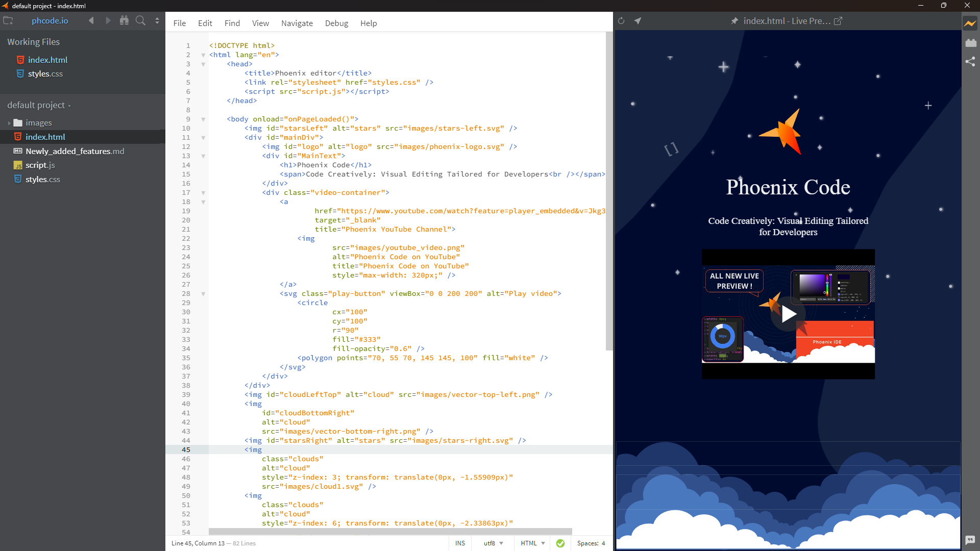Screen dimensions: 980x551
Task: Click the Spaces 4 indicator in status bar
Action: [x=590, y=543]
